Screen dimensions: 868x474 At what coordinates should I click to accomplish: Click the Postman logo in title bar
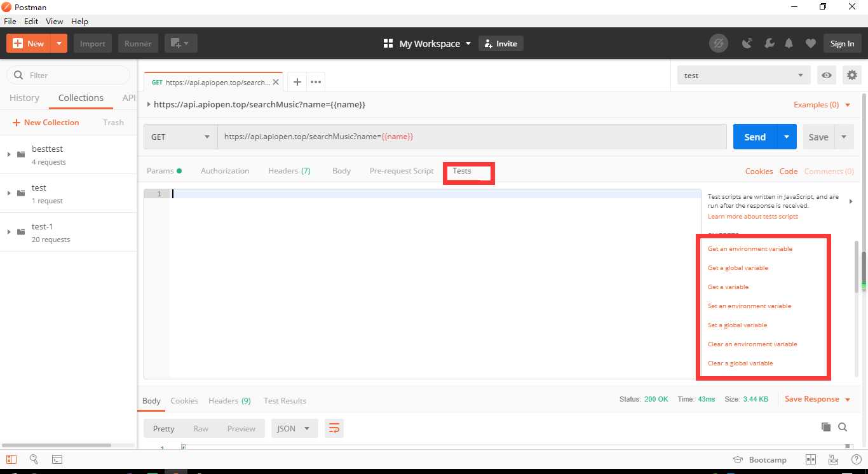(x=6, y=7)
